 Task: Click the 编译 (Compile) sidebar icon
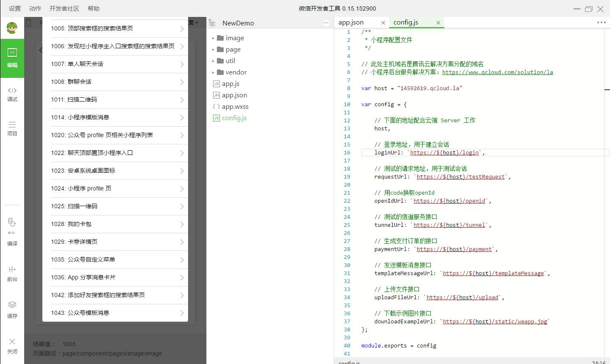12,232
